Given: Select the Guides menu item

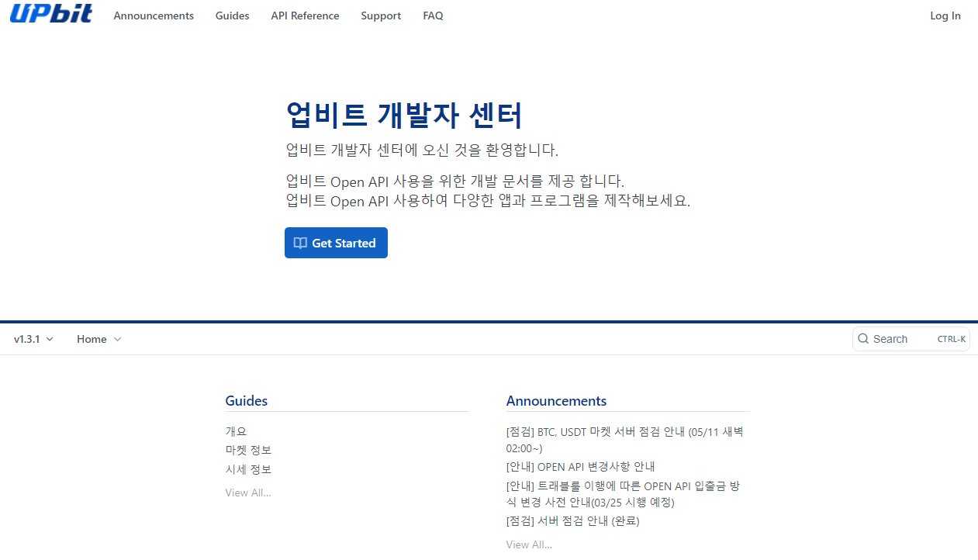Looking at the screenshot, I should pyautogui.click(x=232, y=16).
